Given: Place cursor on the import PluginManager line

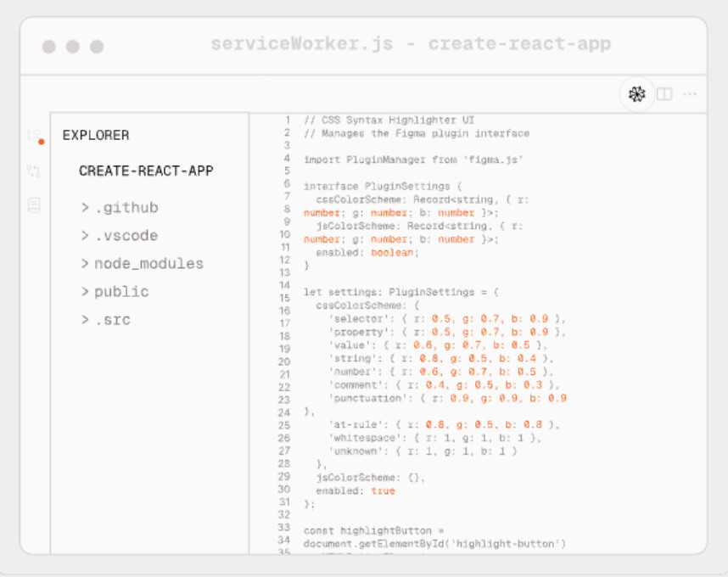Looking at the screenshot, I should click(413, 159).
